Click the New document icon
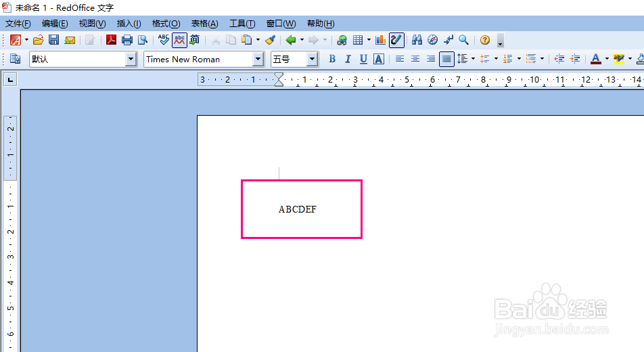 click(16, 40)
